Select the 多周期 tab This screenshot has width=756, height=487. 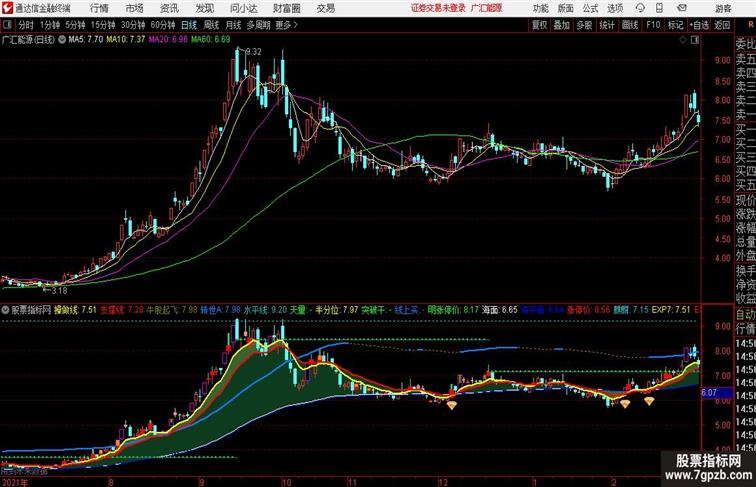point(258,25)
